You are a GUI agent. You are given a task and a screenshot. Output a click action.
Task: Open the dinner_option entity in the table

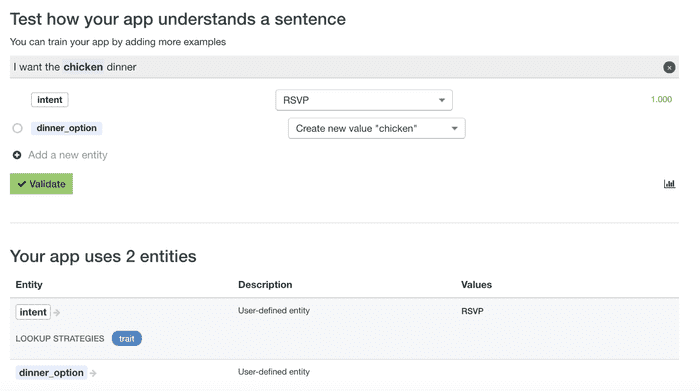click(x=51, y=373)
